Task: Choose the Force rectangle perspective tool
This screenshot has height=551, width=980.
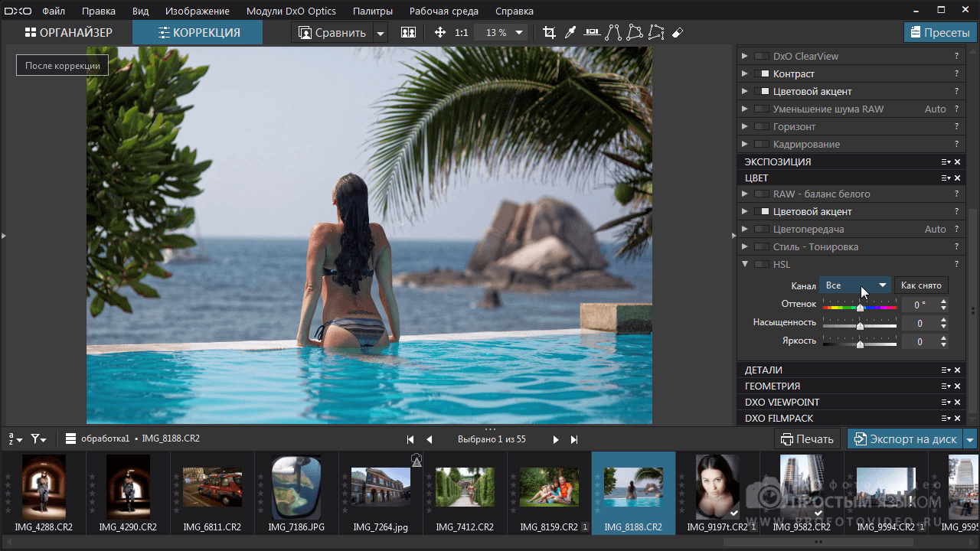Action: (x=635, y=32)
